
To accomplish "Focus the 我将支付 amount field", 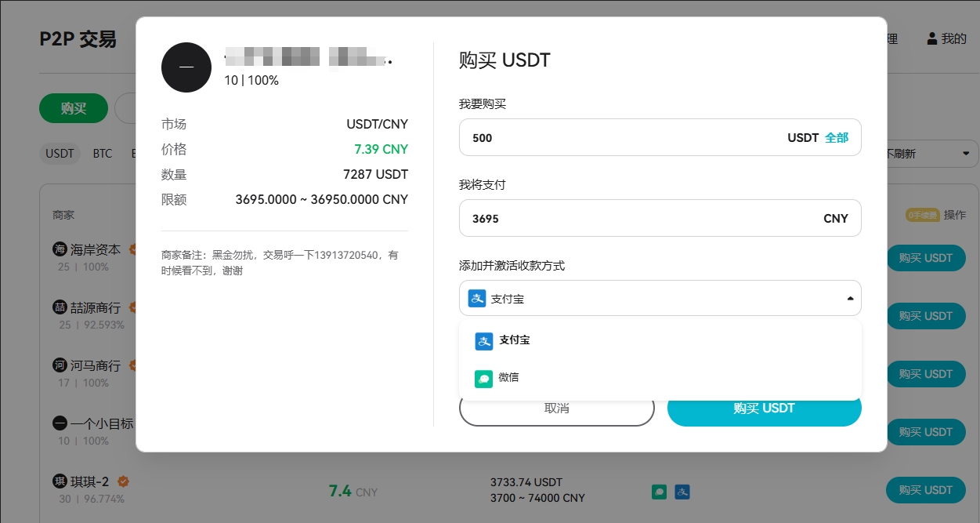I will point(642,219).
